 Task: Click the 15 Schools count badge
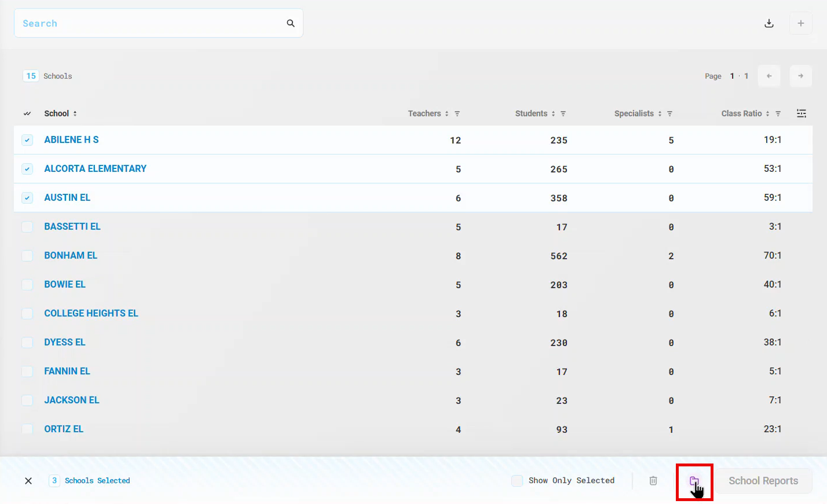31,76
